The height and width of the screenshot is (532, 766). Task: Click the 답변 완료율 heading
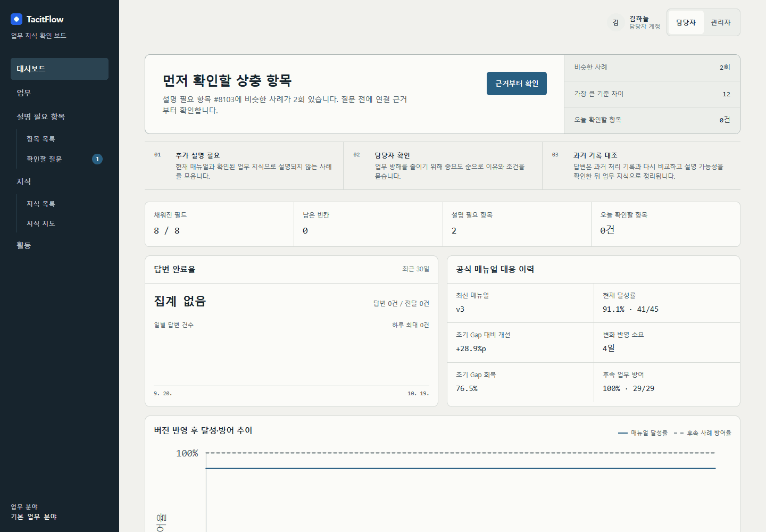click(x=174, y=269)
